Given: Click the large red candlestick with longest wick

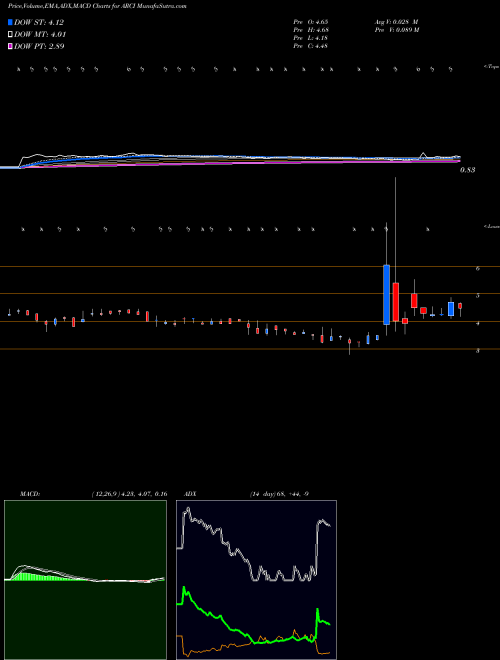Looking at the screenshot, I should pyautogui.click(x=396, y=302).
